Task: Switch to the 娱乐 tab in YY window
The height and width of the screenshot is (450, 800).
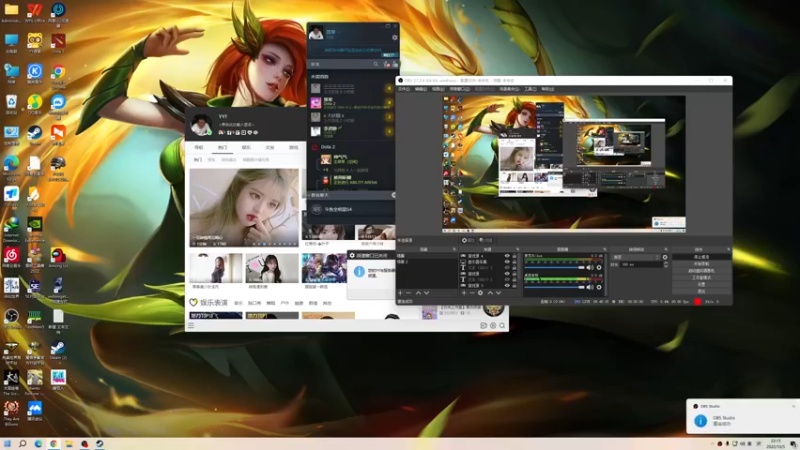Action: (x=246, y=147)
